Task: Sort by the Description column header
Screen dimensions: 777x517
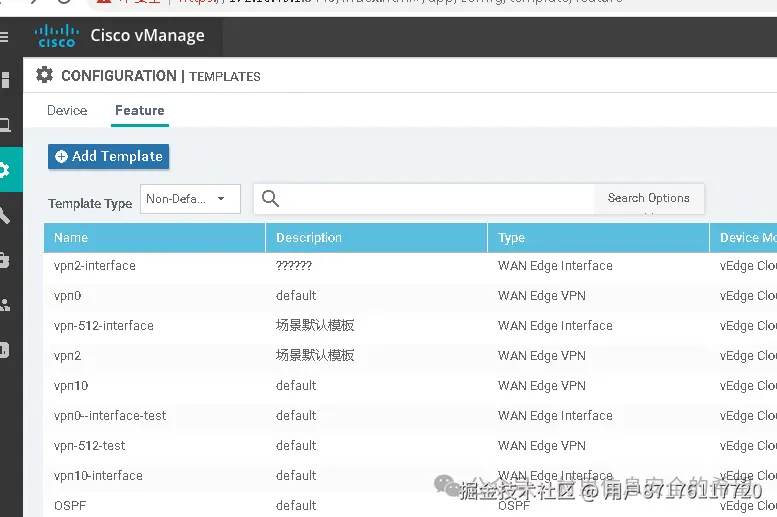Action: click(377, 238)
